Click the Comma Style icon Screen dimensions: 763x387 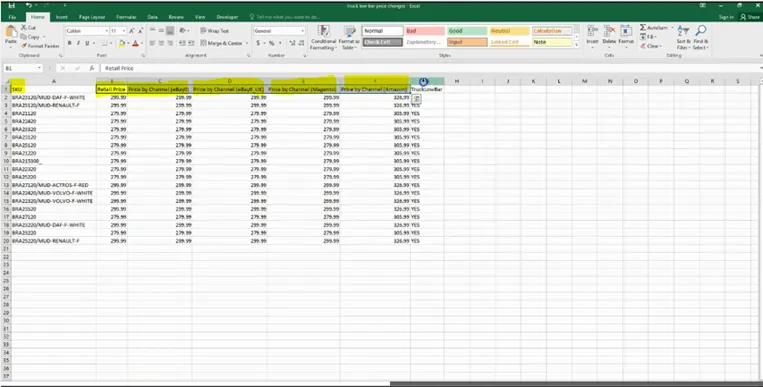(x=280, y=43)
